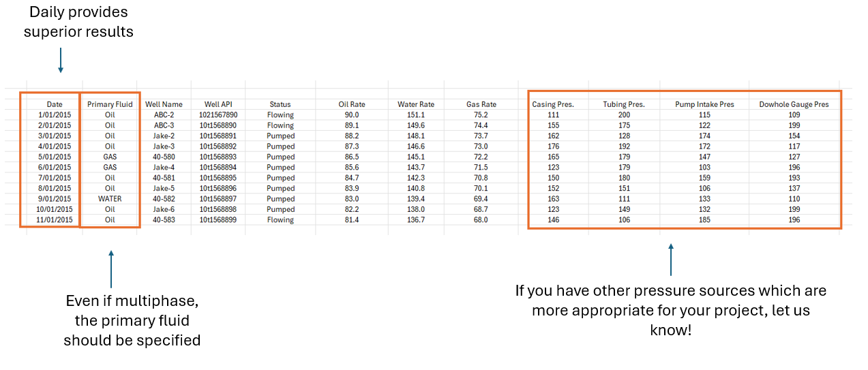Select the Tubing Pres. header cell
Viewport: 868px width, 370px height.
coord(624,104)
